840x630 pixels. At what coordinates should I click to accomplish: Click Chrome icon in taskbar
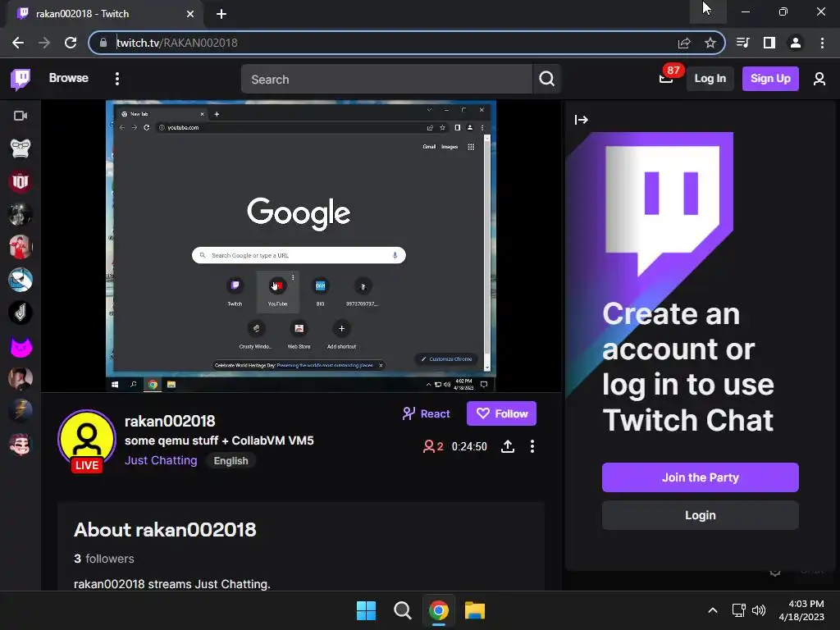click(438, 610)
